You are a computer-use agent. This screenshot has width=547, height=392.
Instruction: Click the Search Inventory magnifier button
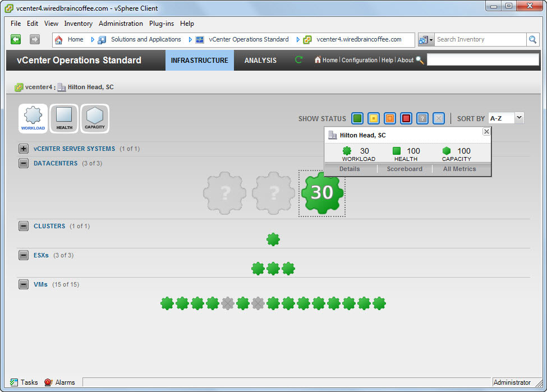(532, 40)
